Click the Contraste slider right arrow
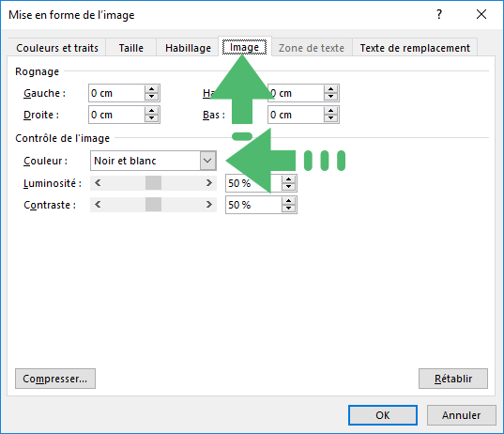This screenshot has width=504, height=434. [209, 205]
